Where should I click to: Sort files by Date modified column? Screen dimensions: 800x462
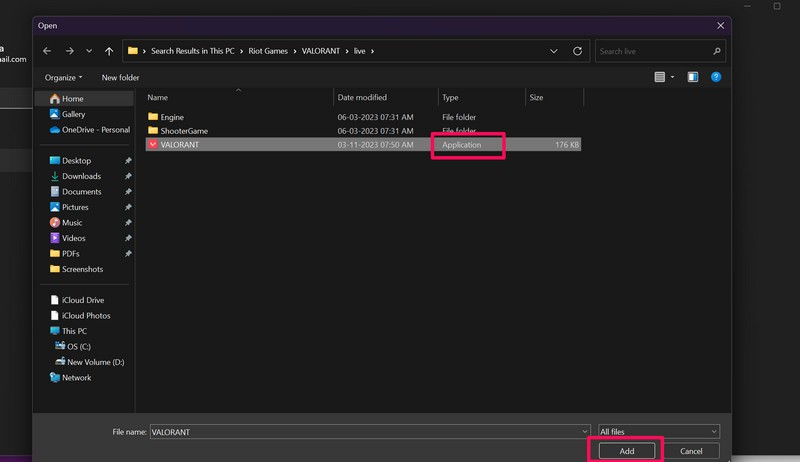tap(362, 98)
